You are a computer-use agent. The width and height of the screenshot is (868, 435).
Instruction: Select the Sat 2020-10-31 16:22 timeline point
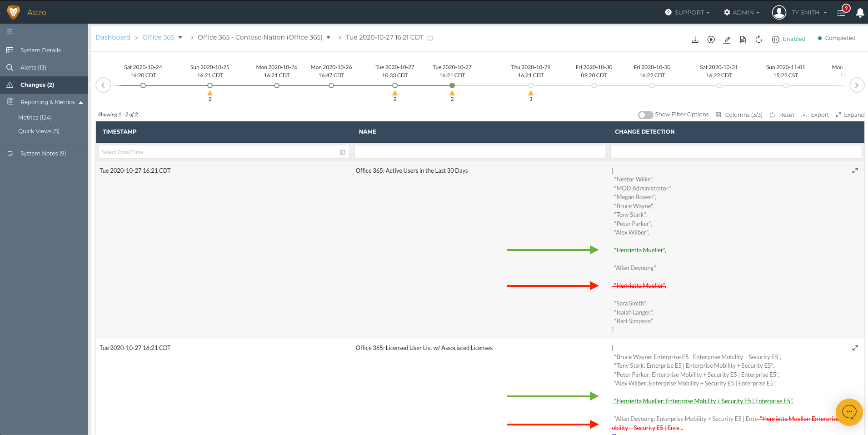(719, 85)
